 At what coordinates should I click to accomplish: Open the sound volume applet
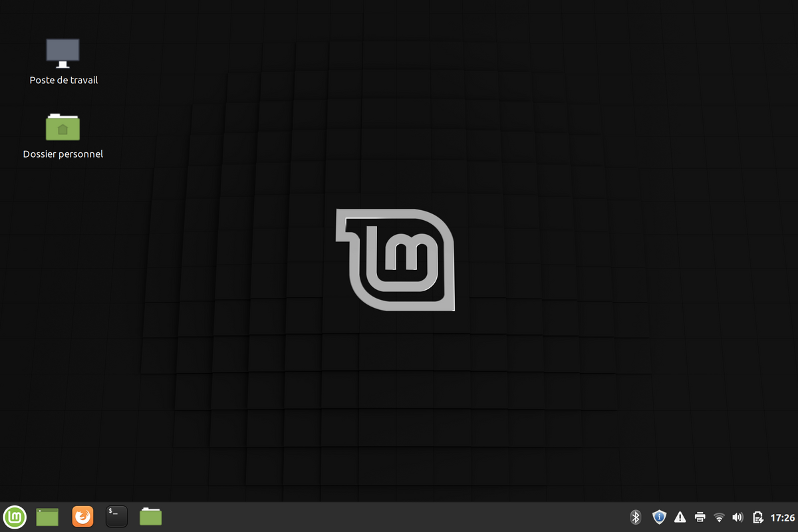[x=737, y=517]
